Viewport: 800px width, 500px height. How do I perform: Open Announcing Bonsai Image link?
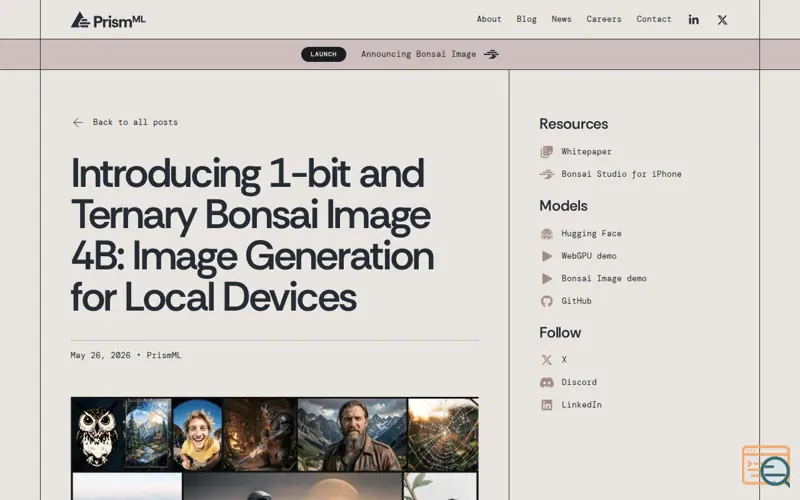pyautogui.click(x=418, y=54)
